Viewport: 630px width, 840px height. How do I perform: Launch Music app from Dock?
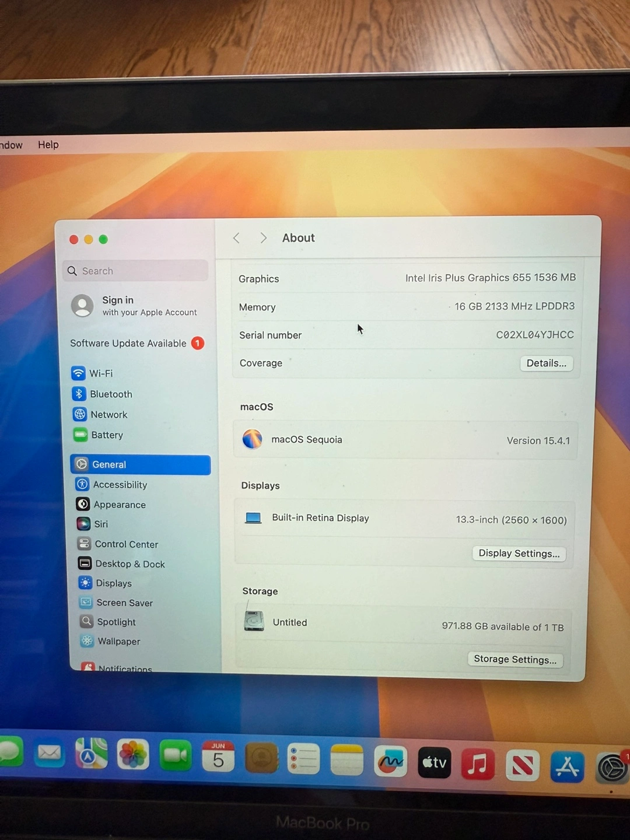(x=478, y=764)
